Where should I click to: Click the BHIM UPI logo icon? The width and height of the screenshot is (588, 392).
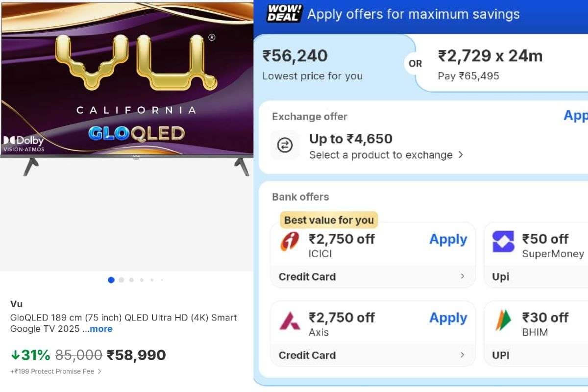click(x=503, y=321)
